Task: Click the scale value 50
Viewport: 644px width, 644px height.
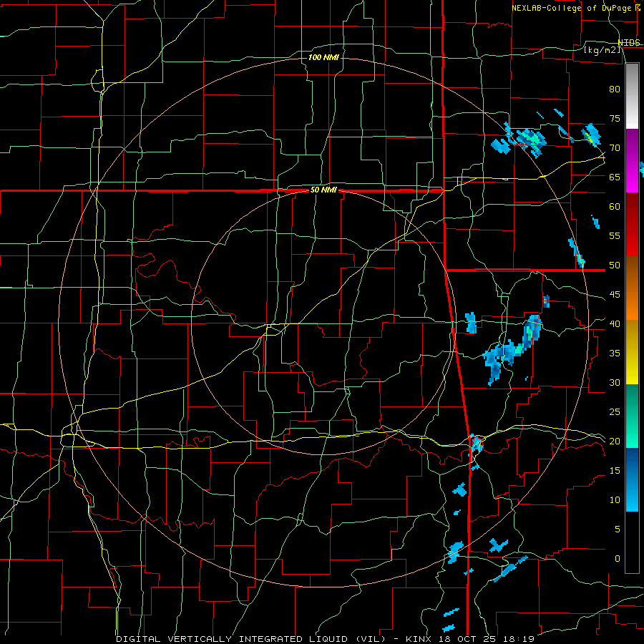Action: point(615,265)
